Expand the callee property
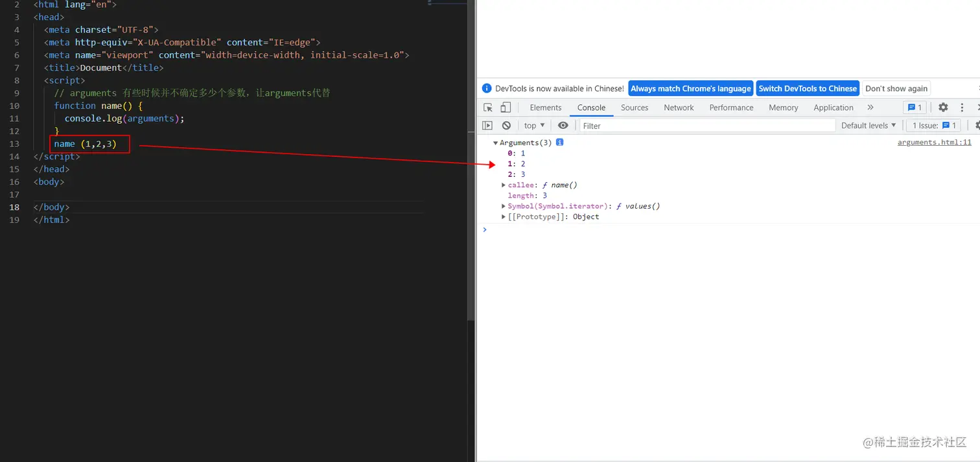 (x=504, y=185)
